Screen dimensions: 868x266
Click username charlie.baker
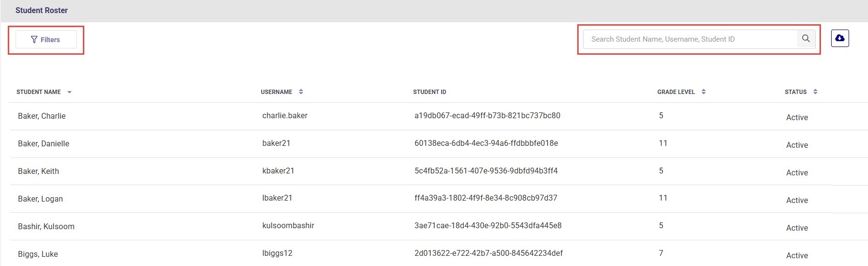pos(285,116)
